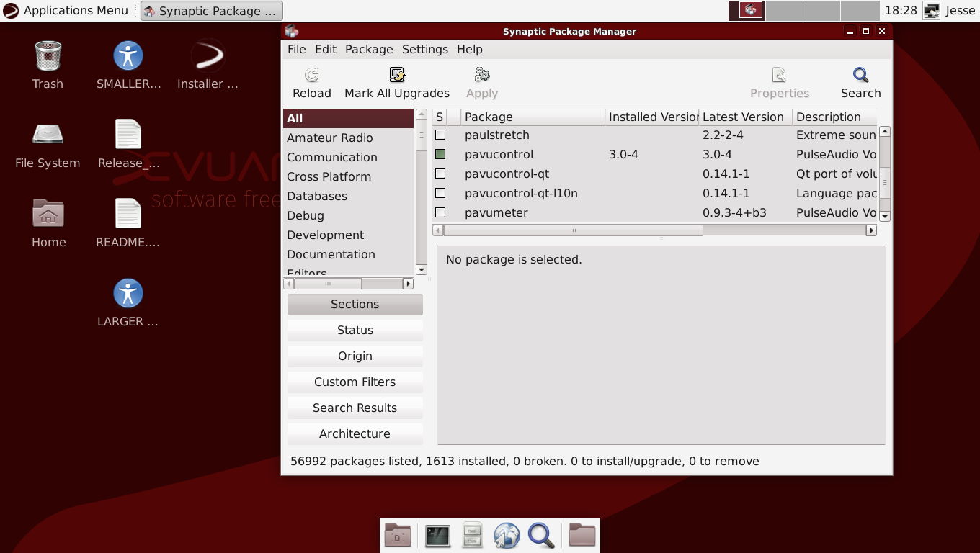Sort by the Package column header
Viewport: 980px width, 553px height.
(x=533, y=117)
